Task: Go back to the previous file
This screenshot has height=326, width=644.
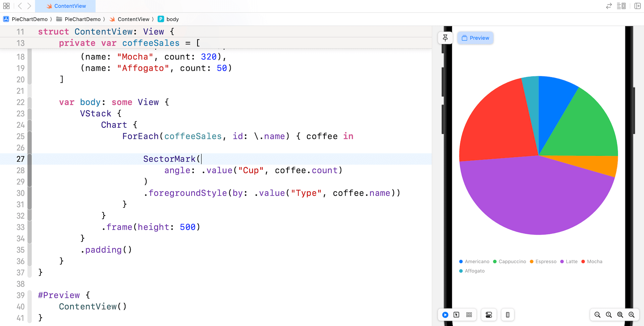Action: click(x=20, y=6)
